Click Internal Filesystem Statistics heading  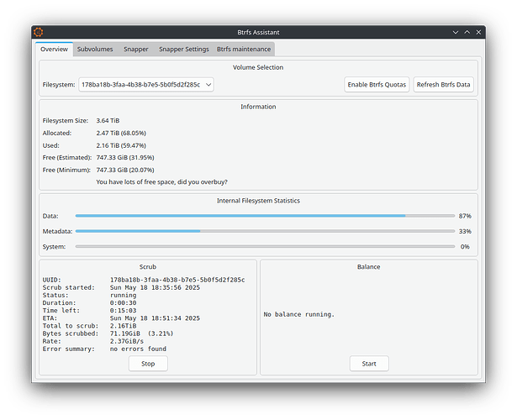[258, 201]
